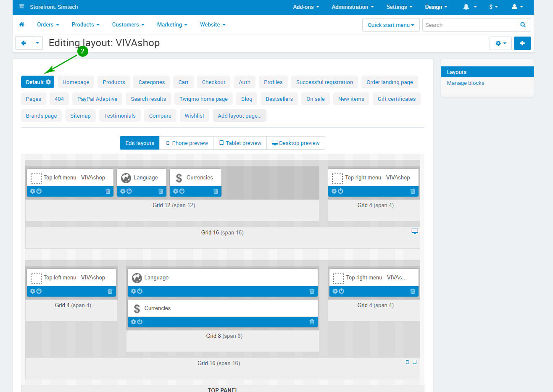The height and width of the screenshot is (392, 553).
Task: Open the notifications bell icon
Action: (466, 7)
